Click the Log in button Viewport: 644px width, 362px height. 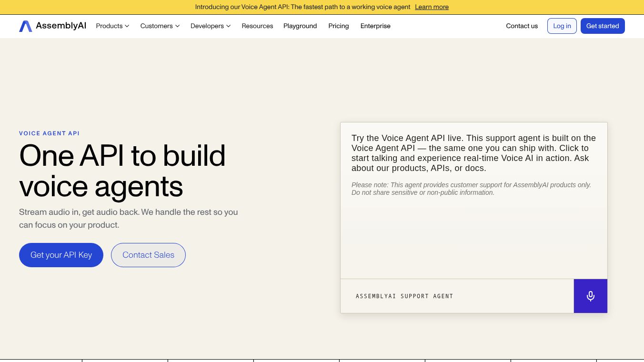click(562, 26)
